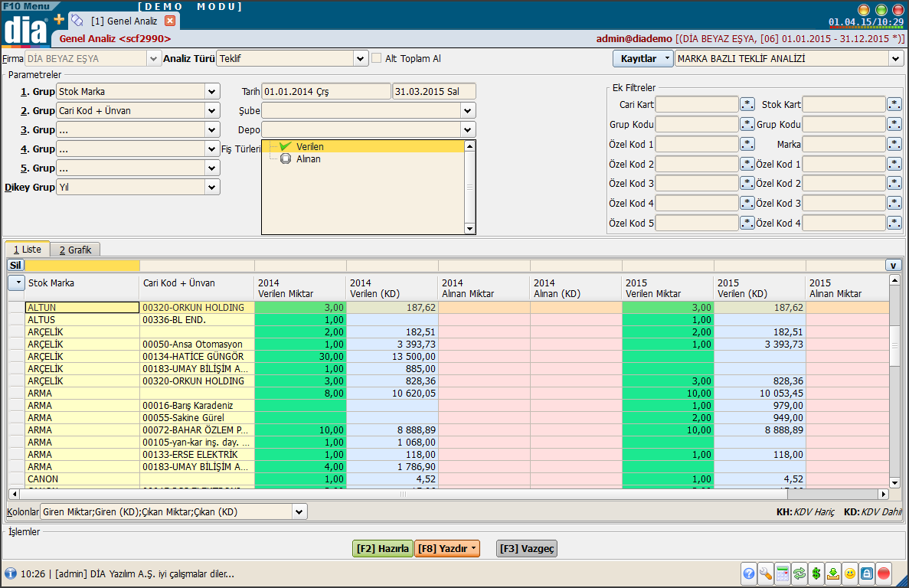Select the ALTUN stok marka cell
Image resolution: width=909 pixels, height=588 pixels.
(82, 308)
